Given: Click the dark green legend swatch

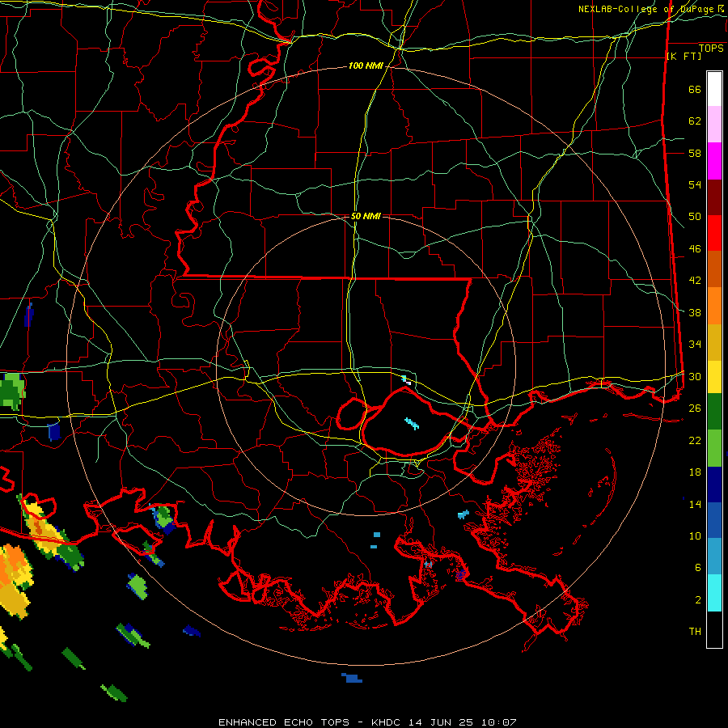Looking at the screenshot, I should click(x=714, y=412).
